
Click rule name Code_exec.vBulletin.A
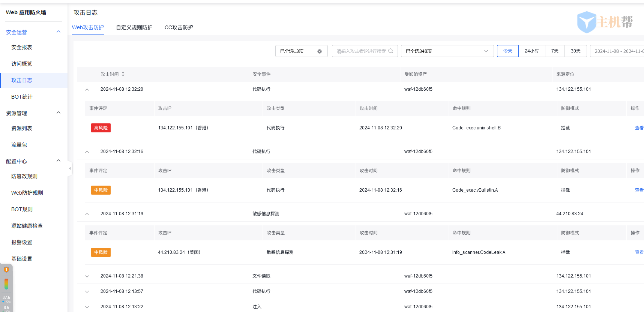[475, 190]
